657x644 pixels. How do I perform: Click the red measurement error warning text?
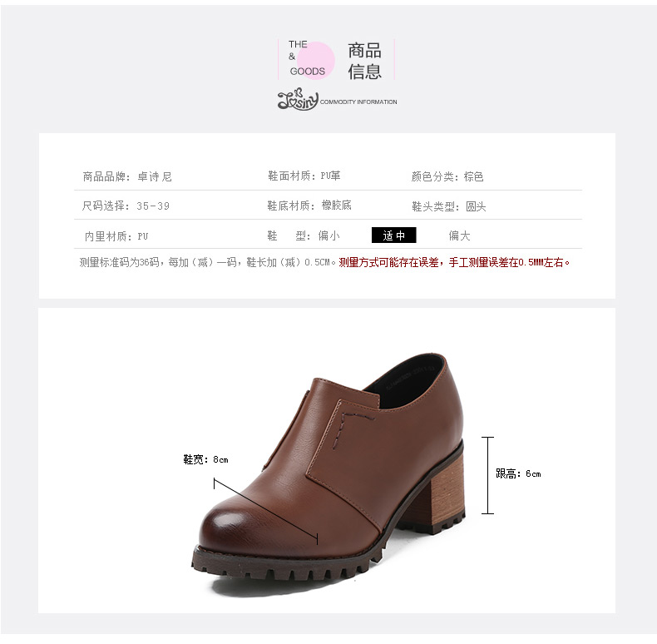coord(454,262)
